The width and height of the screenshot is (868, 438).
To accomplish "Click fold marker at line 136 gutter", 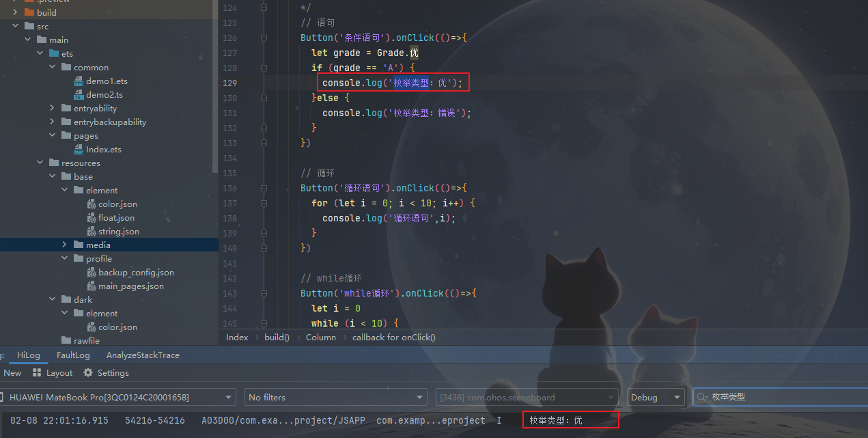I will click(x=264, y=189).
